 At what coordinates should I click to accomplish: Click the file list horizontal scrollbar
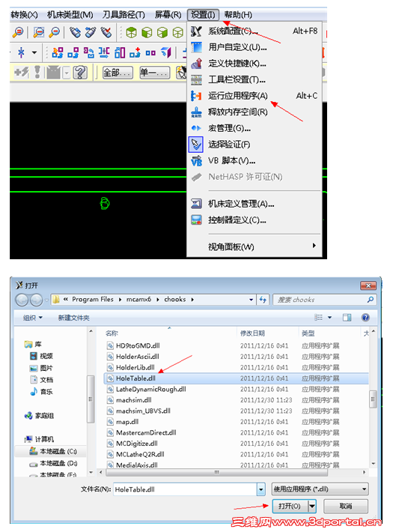click(x=216, y=472)
